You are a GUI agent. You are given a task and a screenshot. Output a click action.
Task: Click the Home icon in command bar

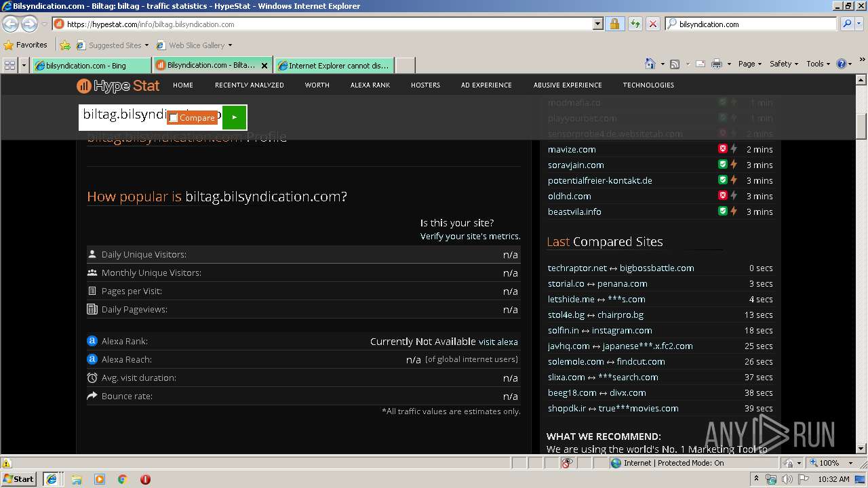click(650, 64)
